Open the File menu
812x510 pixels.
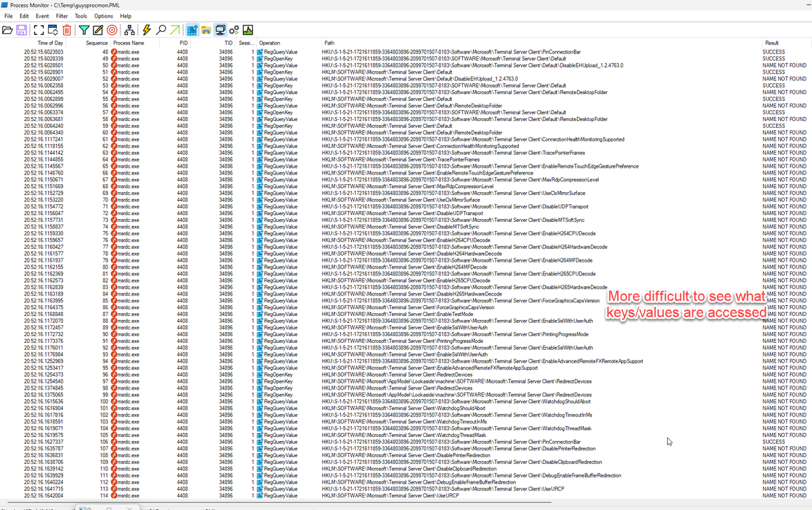pyautogui.click(x=9, y=16)
